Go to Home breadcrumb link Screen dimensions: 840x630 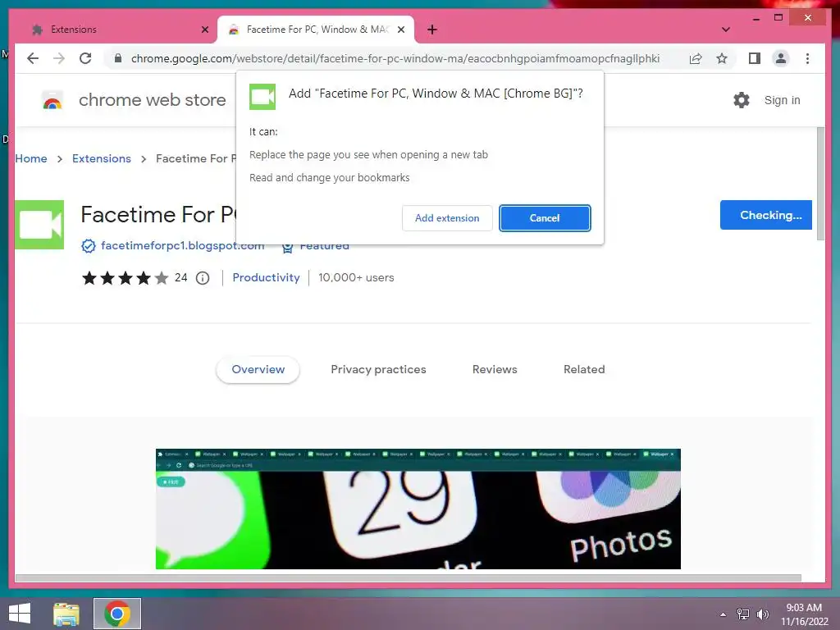[x=31, y=158]
